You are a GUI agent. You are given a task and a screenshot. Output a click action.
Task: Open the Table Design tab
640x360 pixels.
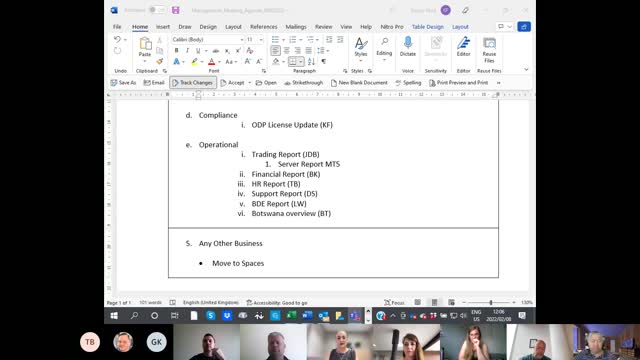(x=427, y=27)
